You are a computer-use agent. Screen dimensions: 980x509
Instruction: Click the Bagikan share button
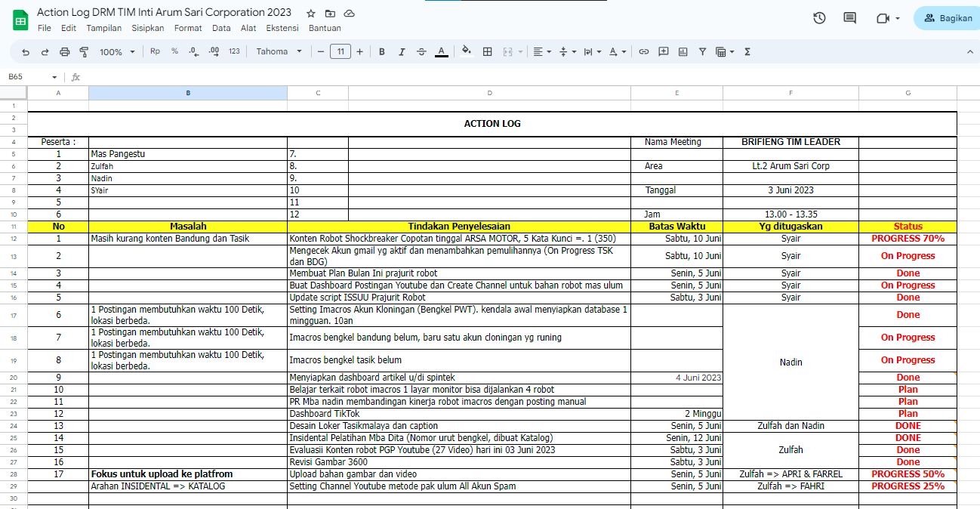948,18
